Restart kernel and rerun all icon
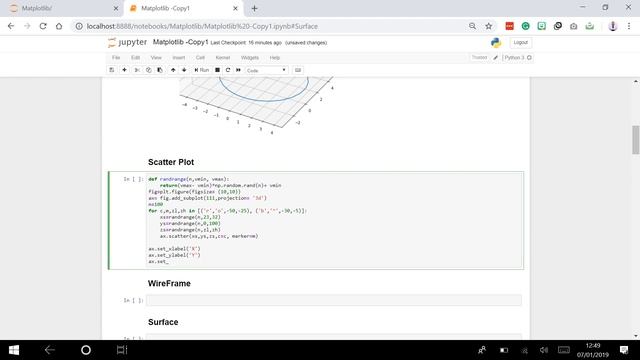Screen dimensions: 640x360 [x=238, y=70]
